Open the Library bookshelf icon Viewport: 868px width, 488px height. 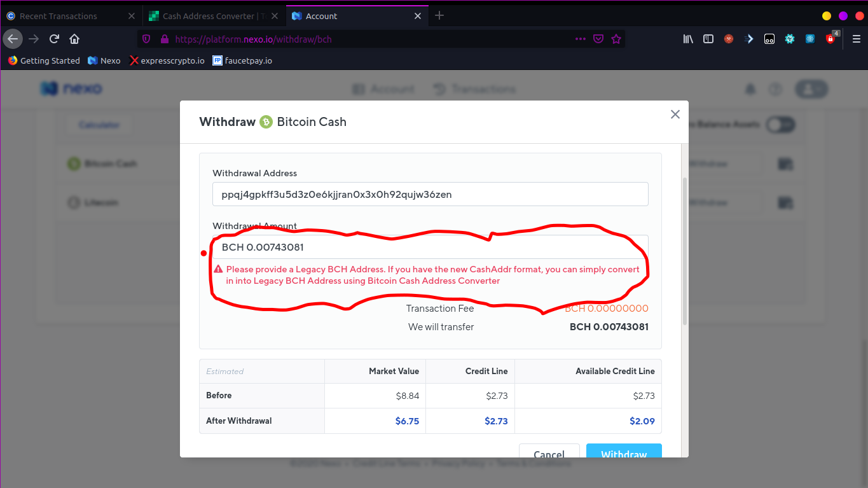click(x=688, y=39)
